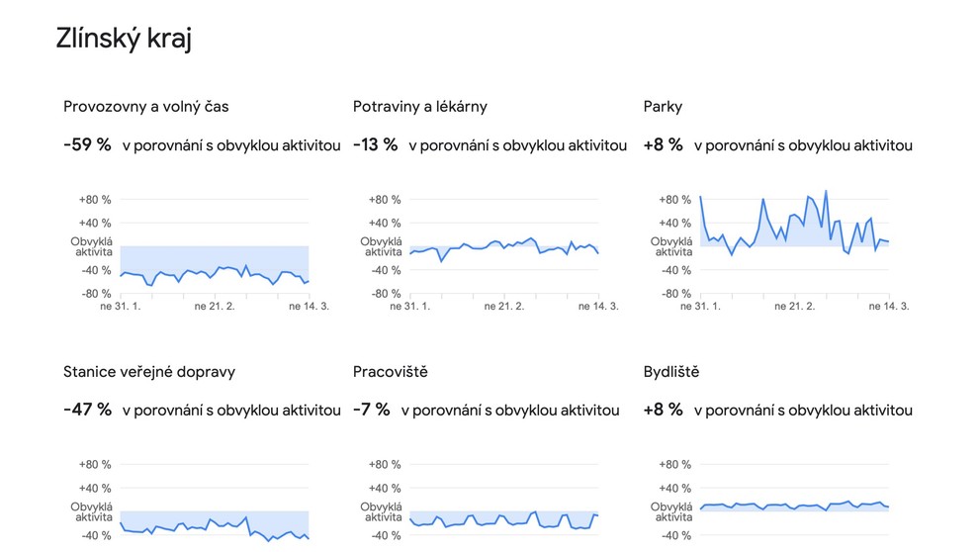Click ne 14. 3. marker under Potraviny chart
The width and height of the screenshot is (980, 552).
(598, 307)
